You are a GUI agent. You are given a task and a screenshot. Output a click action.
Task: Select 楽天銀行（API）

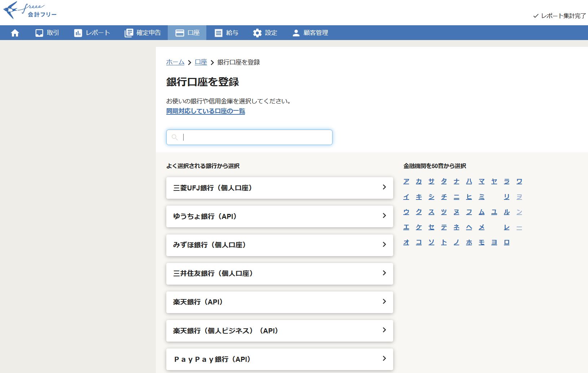coord(280,302)
